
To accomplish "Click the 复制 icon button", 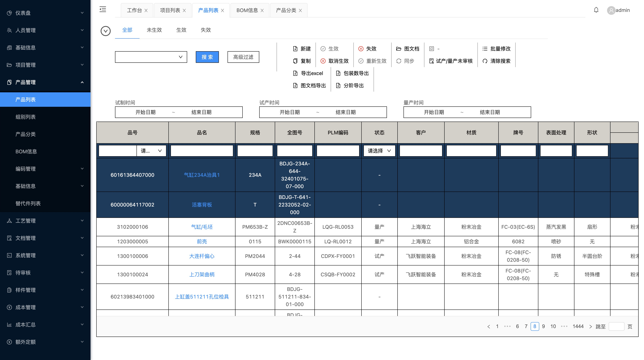I will (x=302, y=61).
